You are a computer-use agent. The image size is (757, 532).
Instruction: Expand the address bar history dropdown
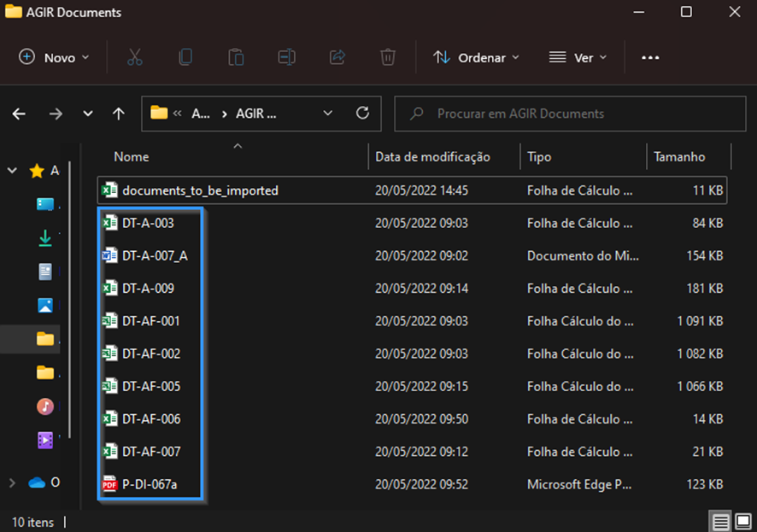pyautogui.click(x=328, y=114)
